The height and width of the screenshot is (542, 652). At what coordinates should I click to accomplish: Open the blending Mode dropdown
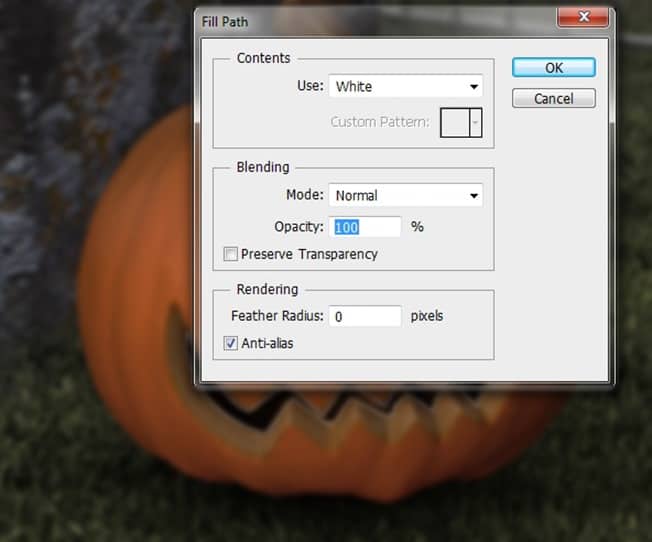click(x=405, y=196)
